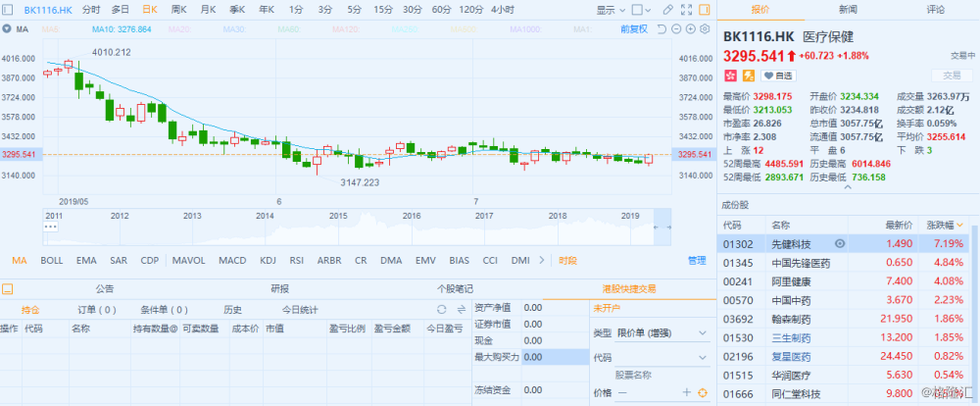Click refresh icon in holdings panel
980x406 pixels.
click(441, 310)
